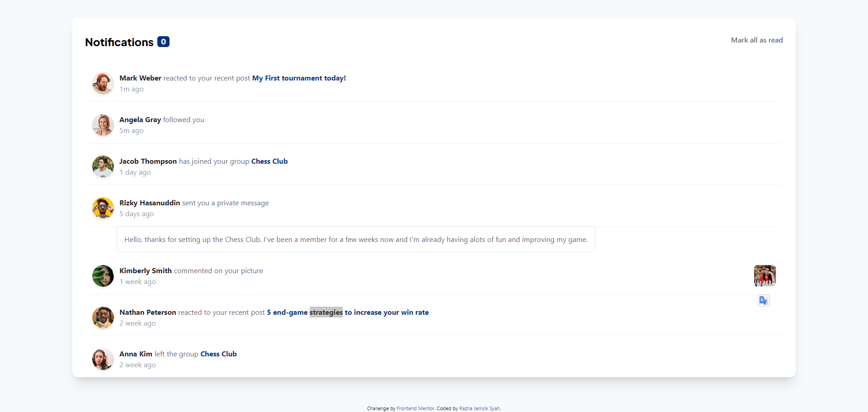The width and height of the screenshot is (868, 412).
Task: Open the post 5 end-game strategies
Action: tap(347, 312)
